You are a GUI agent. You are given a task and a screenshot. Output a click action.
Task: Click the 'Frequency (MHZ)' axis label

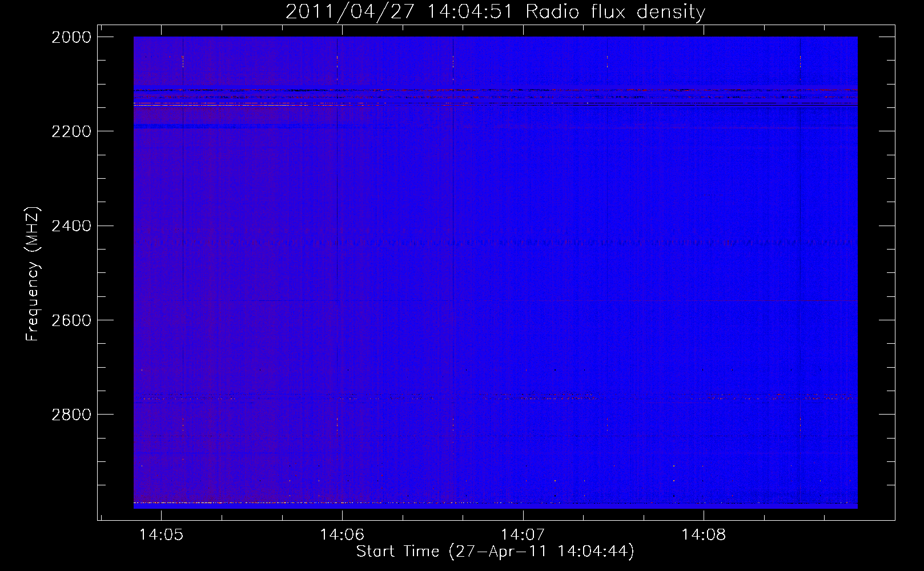click(33, 274)
